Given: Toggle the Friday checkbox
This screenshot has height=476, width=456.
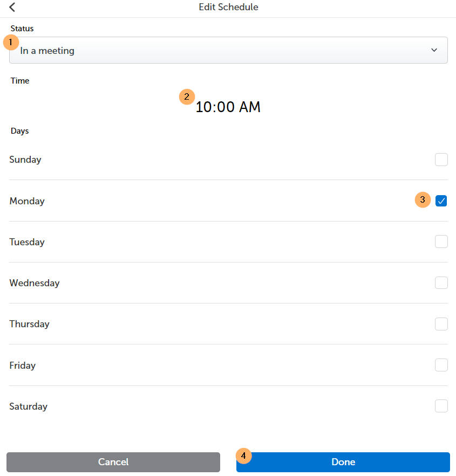Looking at the screenshot, I should (441, 365).
